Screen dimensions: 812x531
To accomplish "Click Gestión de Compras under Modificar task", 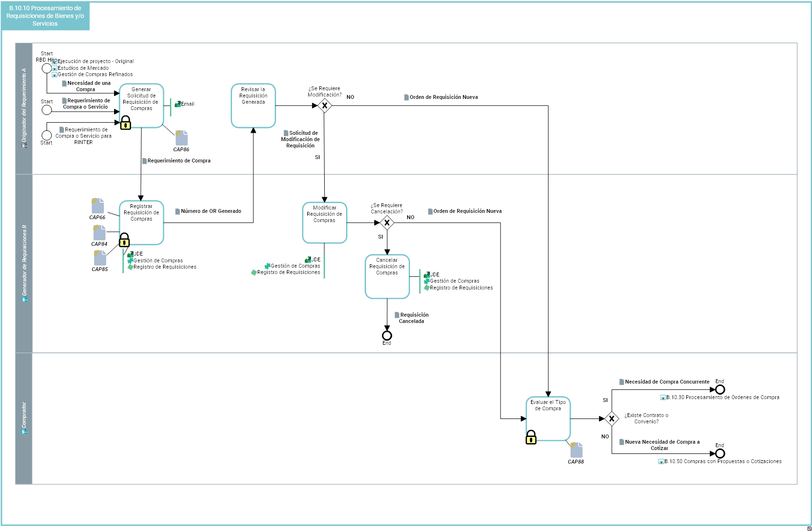I will coord(296,266).
